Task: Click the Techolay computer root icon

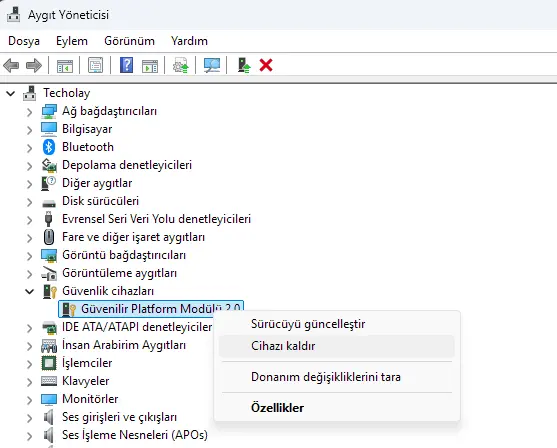Action: (29, 93)
